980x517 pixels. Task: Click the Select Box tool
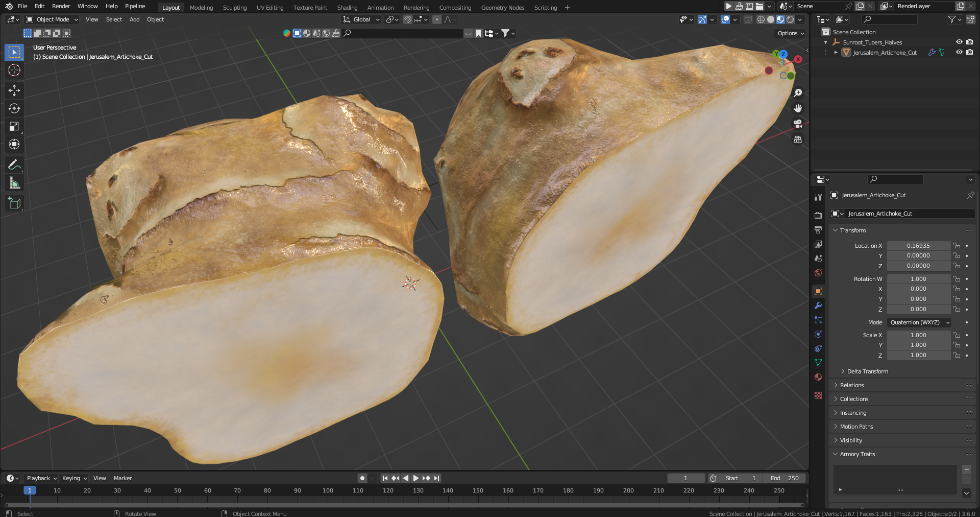click(x=14, y=52)
